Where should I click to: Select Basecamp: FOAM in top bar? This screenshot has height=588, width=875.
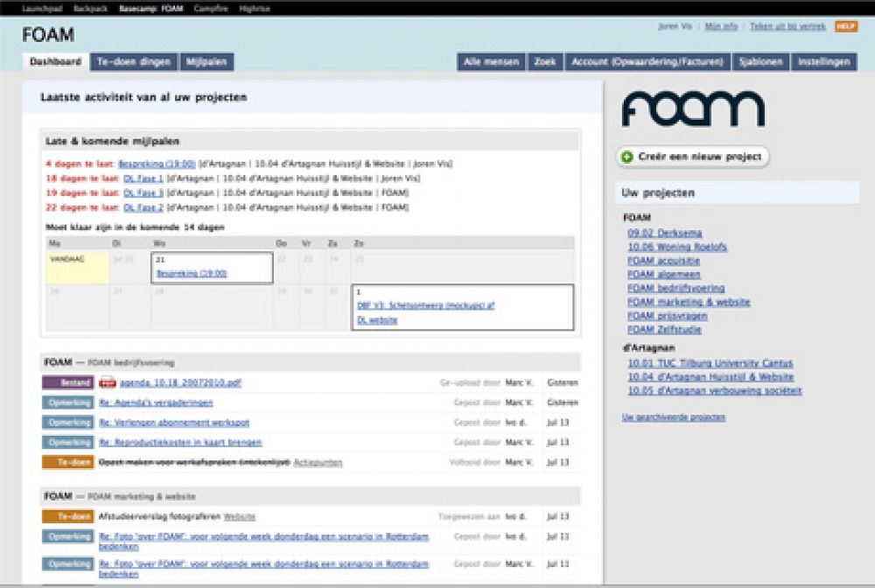coord(151,9)
